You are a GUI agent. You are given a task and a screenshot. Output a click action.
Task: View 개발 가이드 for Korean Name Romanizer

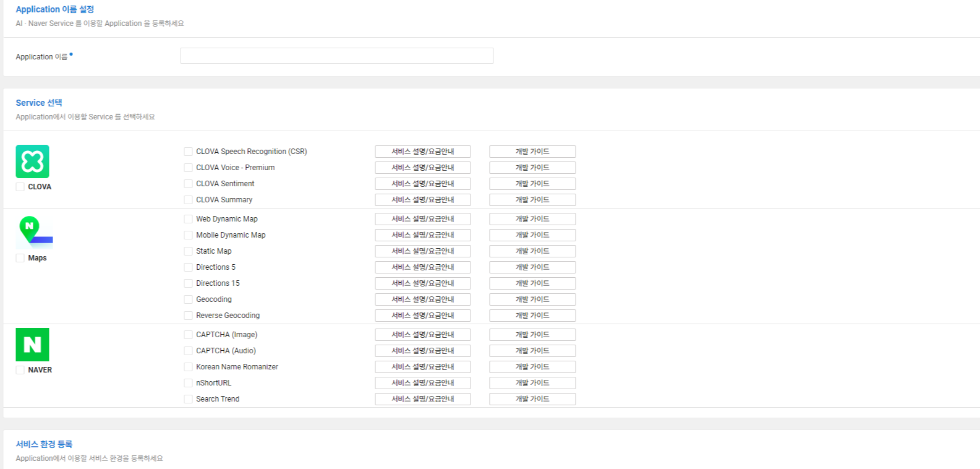(x=532, y=367)
